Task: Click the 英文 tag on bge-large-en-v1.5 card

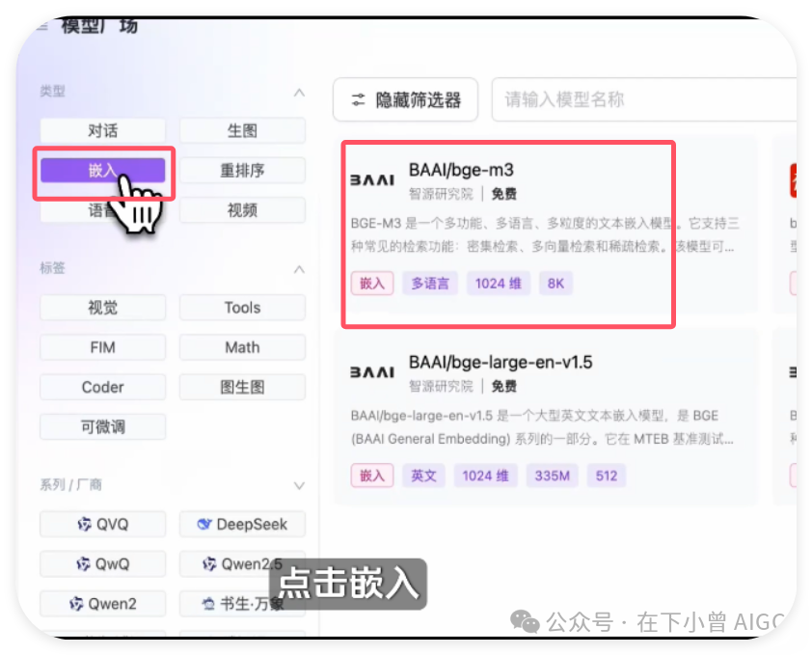Action: pos(423,476)
